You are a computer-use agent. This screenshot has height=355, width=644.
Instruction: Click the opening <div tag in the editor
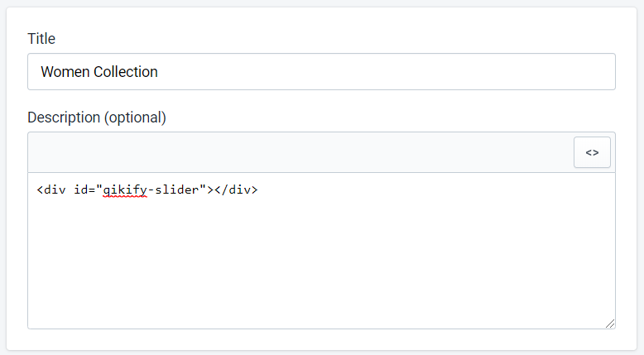[52, 189]
